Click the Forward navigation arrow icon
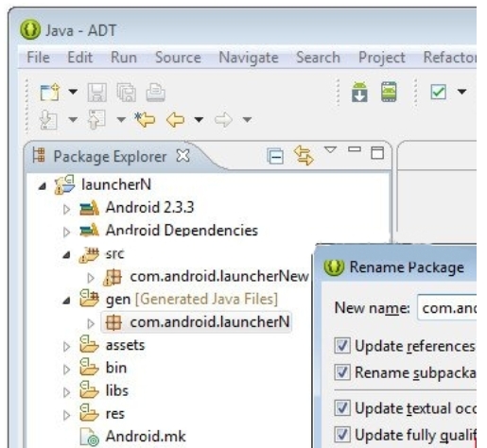Image resolution: width=487 pixels, height=448 pixels. click(x=223, y=120)
